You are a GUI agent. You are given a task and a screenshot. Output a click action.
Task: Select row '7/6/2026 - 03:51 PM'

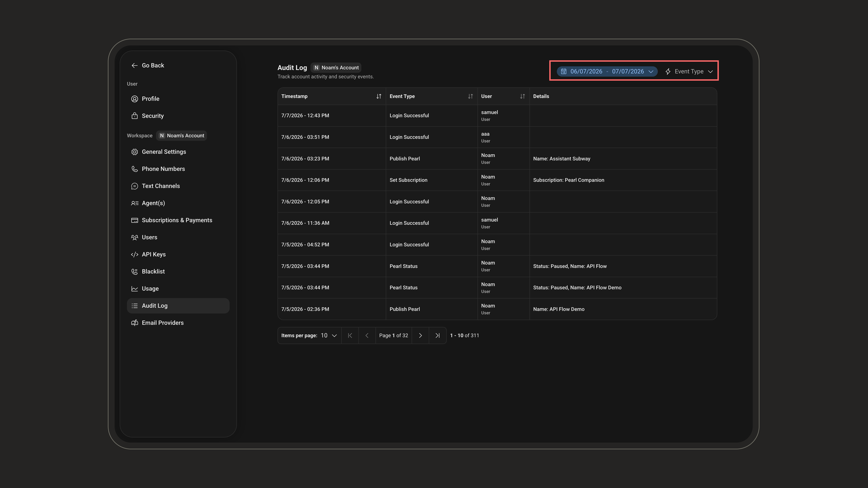[497, 137]
